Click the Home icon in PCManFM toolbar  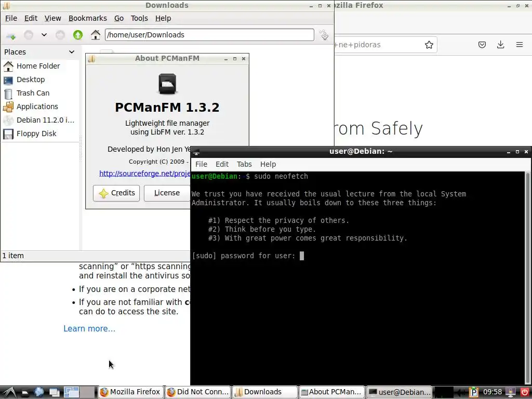[96, 35]
